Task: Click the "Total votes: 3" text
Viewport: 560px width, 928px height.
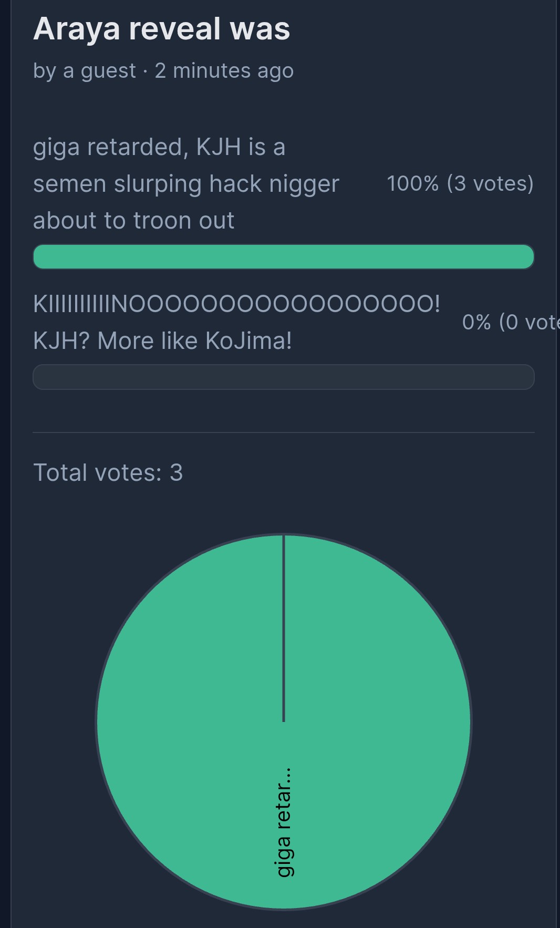Action: click(x=108, y=472)
